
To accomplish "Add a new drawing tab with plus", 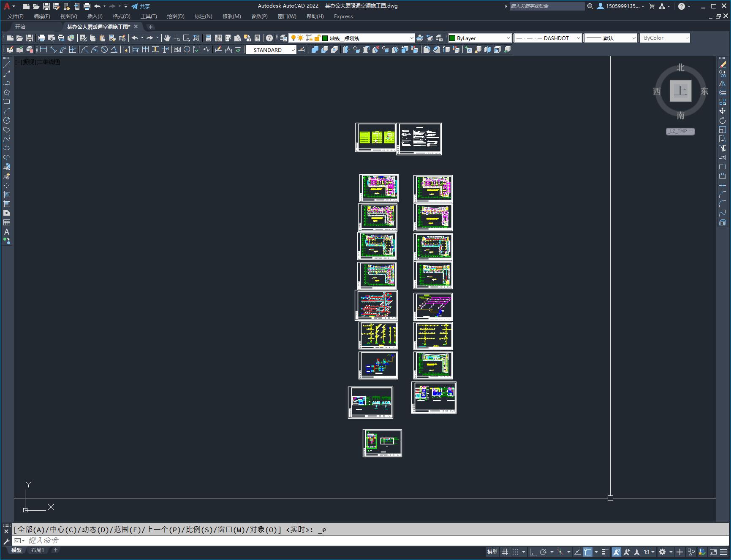I will point(151,27).
